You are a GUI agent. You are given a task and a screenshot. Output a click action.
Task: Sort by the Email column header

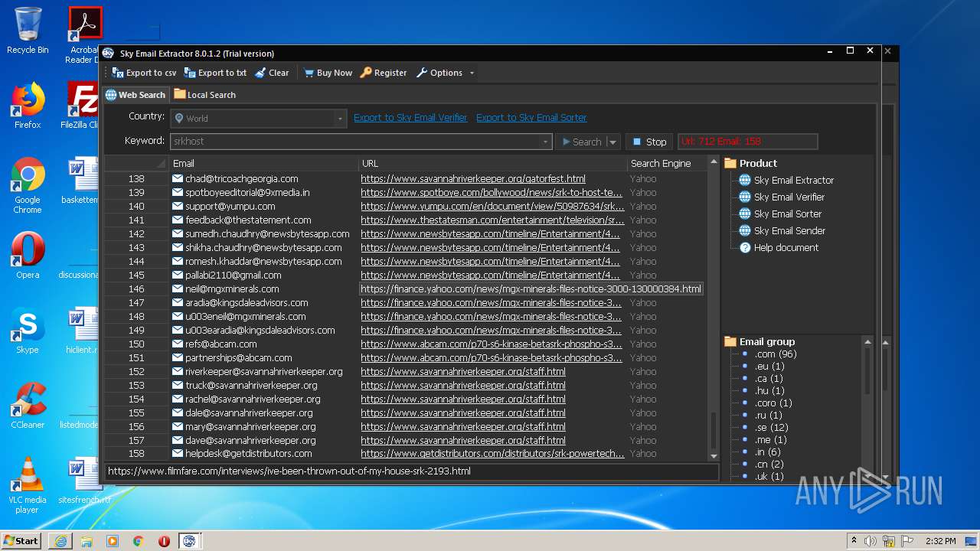[263, 163]
